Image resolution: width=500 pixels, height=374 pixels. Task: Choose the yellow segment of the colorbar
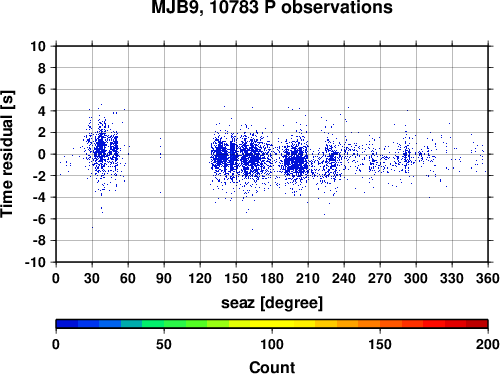(x=272, y=324)
